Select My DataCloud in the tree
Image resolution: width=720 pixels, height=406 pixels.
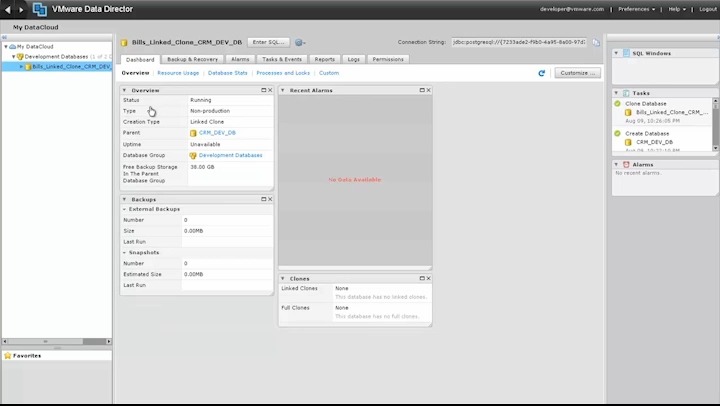point(35,46)
